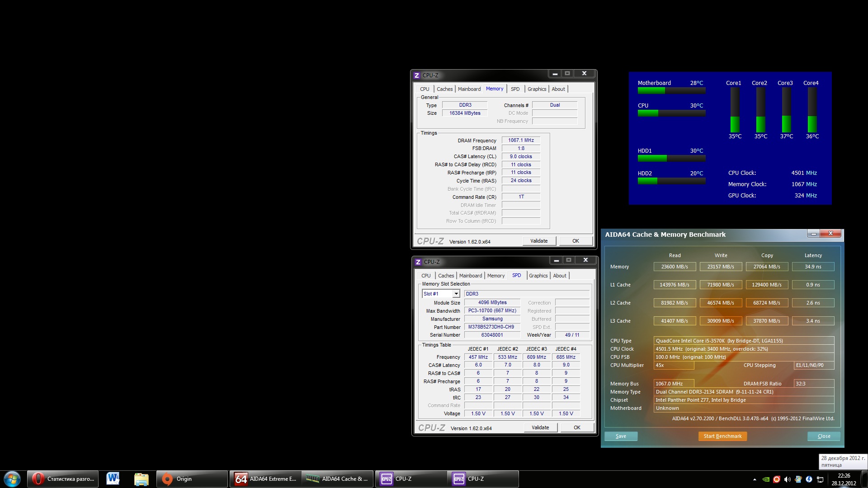
Task: Open About tab in lower CPU-Z window
Action: (560, 276)
